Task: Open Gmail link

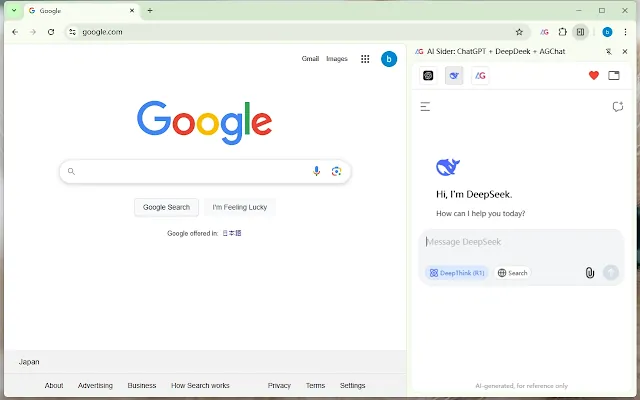Action: pyautogui.click(x=310, y=59)
